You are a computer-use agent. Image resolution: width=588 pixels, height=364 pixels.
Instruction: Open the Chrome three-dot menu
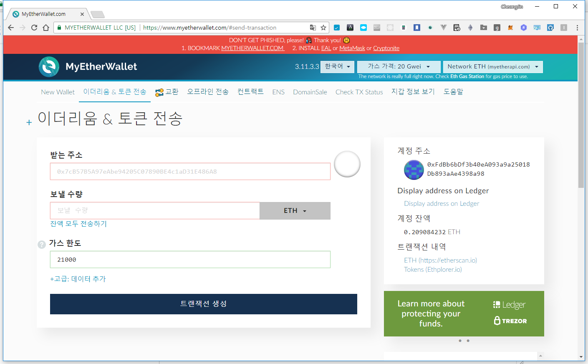coord(577,28)
